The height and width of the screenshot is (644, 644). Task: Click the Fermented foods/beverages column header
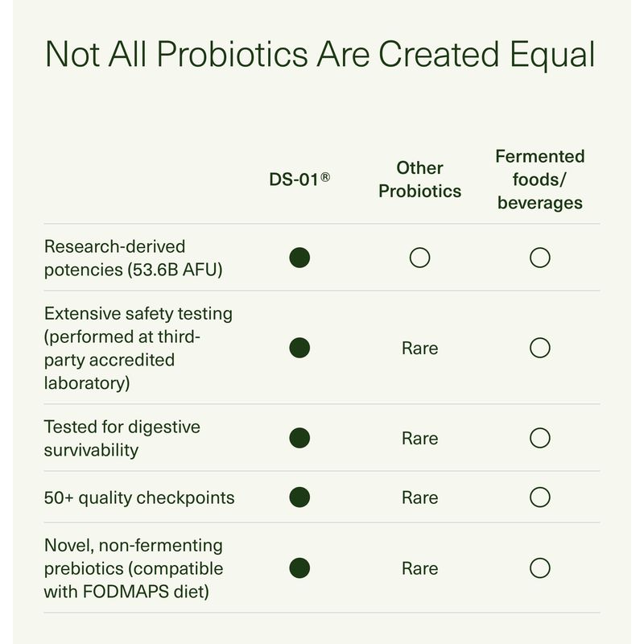pyautogui.click(x=540, y=180)
